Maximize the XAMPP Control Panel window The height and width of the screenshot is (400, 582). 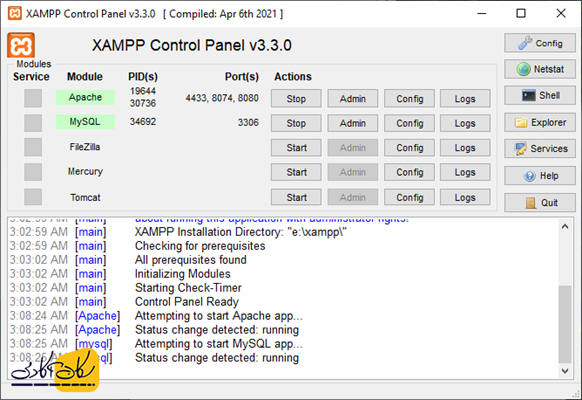tap(521, 13)
